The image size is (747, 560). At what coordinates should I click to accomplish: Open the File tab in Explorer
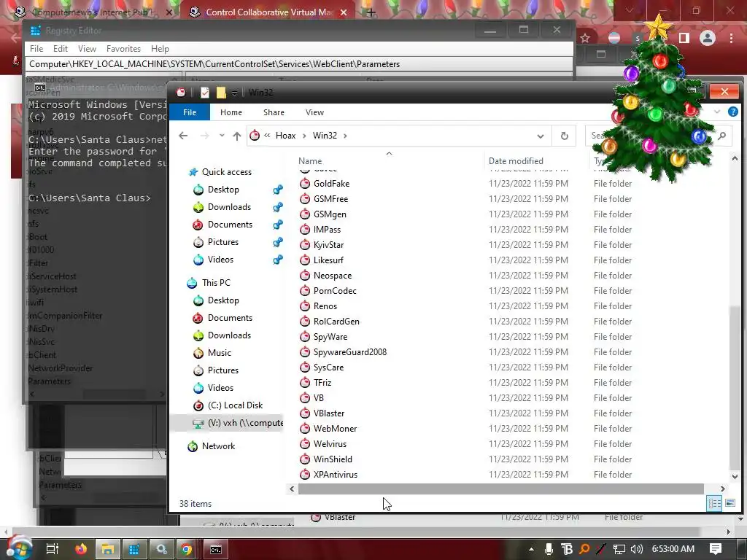pyautogui.click(x=190, y=112)
